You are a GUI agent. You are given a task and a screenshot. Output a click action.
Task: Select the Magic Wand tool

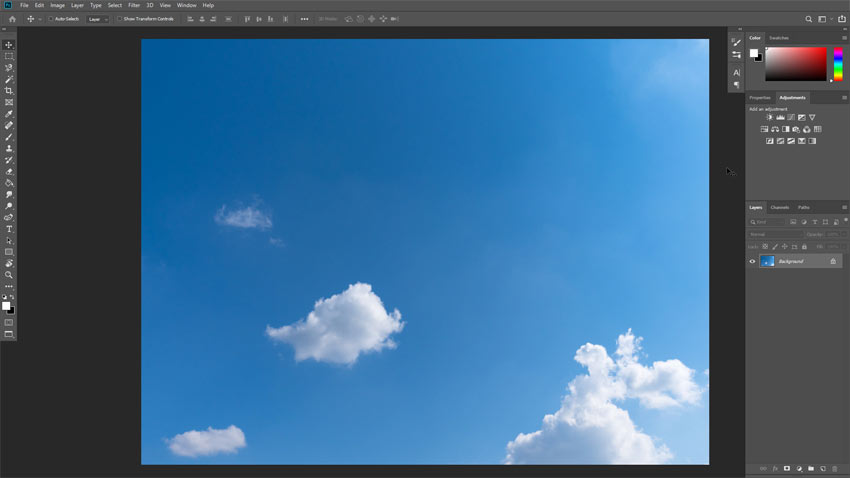(x=9, y=80)
